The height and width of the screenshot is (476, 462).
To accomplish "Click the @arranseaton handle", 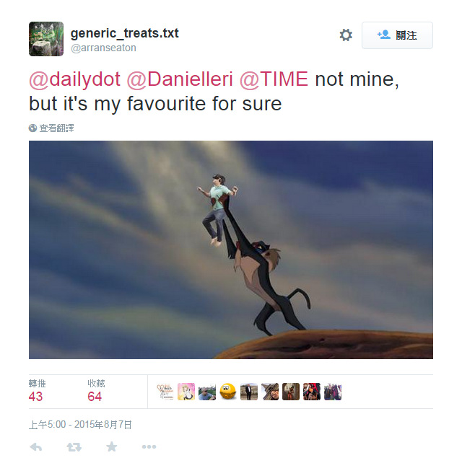I will 103,48.
